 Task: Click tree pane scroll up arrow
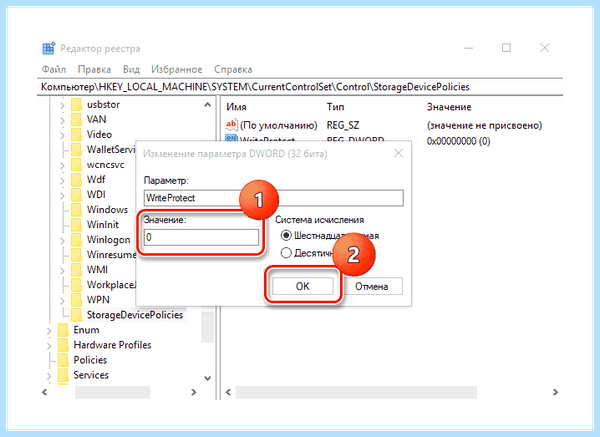point(207,104)
